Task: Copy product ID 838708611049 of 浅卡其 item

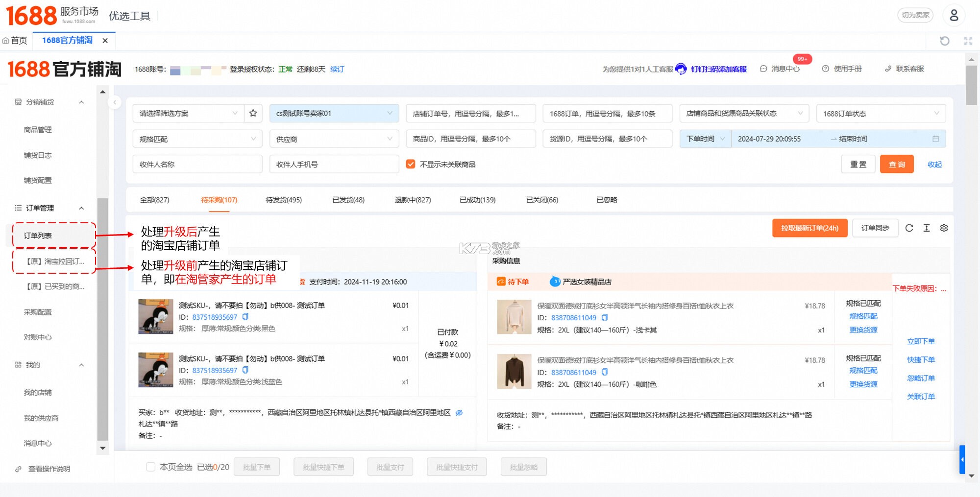Action: 605,317
